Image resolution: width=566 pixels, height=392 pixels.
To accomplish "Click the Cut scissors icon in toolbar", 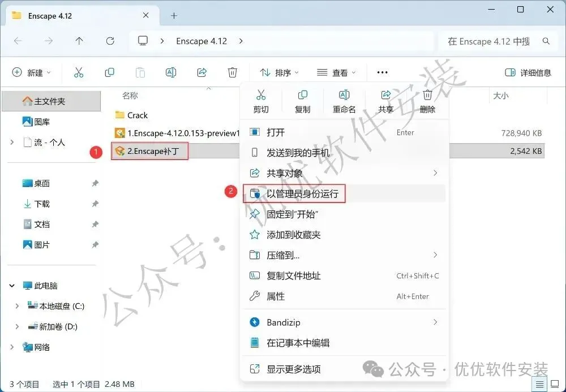I will (x=78, y=72).
